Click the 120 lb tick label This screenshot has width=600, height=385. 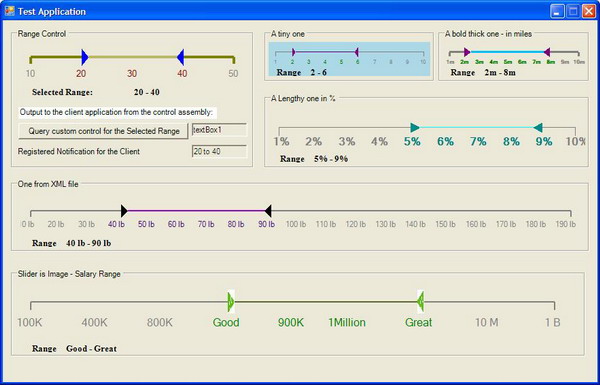pos(356,224)
